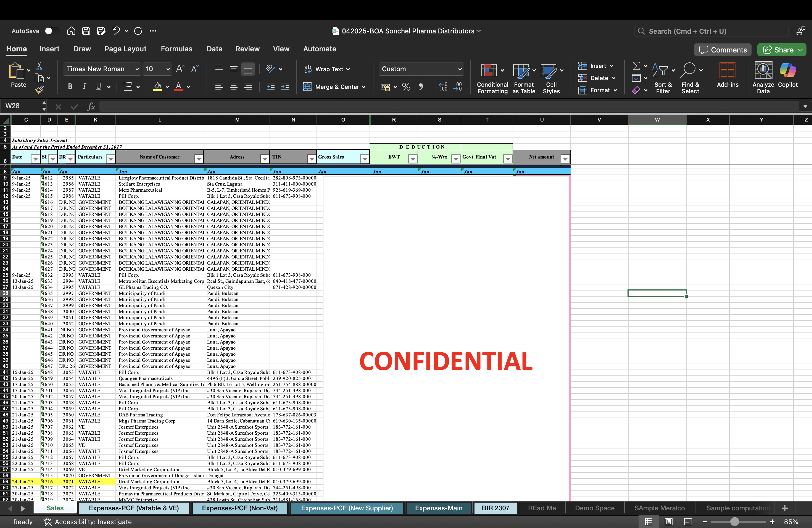Open Conditional Formatting
The height and width of the screenshot is (528, 812).
(x=492, y=78)
